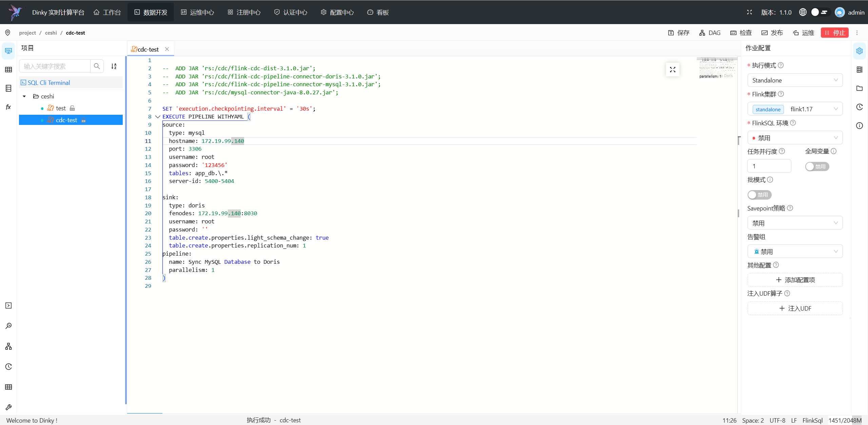
Task: Select the cdc-test job in tree
Action: pyautogui.click(x=71, y=120)
